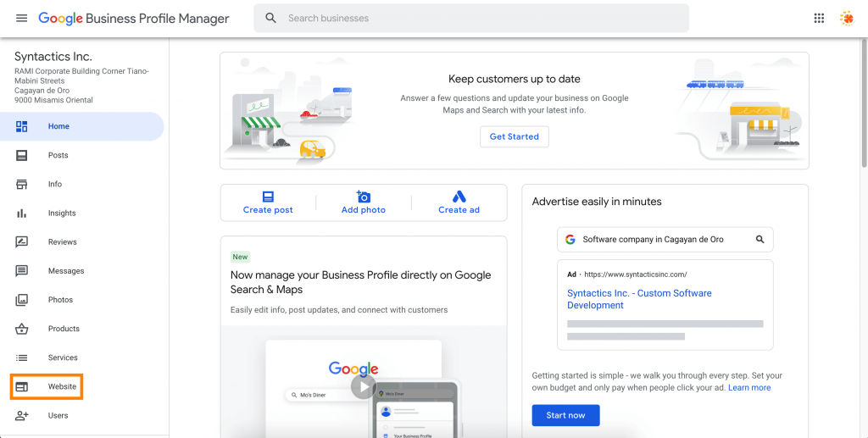Click the Website layout icon
This screenshot has width=868, height=438.
click(x=21, y=386)
